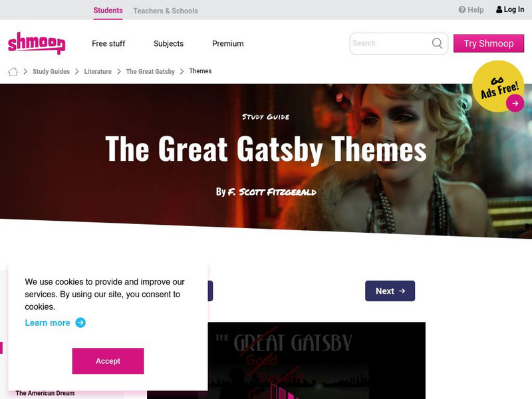The image size is (532, 399).
Task: Click the Learn more arrow icon
Action: tap(80, 323)
